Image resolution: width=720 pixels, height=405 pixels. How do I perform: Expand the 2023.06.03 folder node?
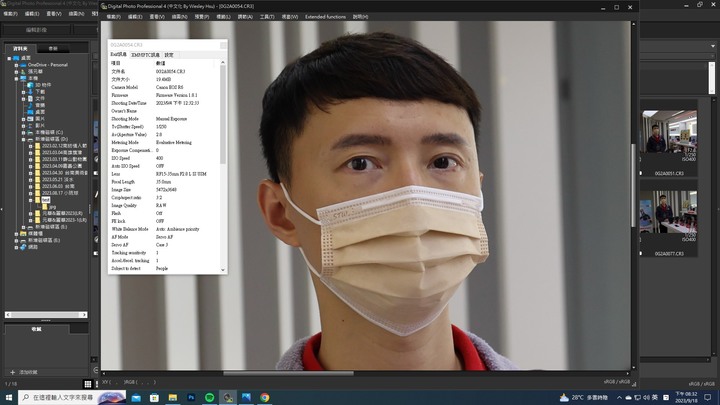(31, 186)
